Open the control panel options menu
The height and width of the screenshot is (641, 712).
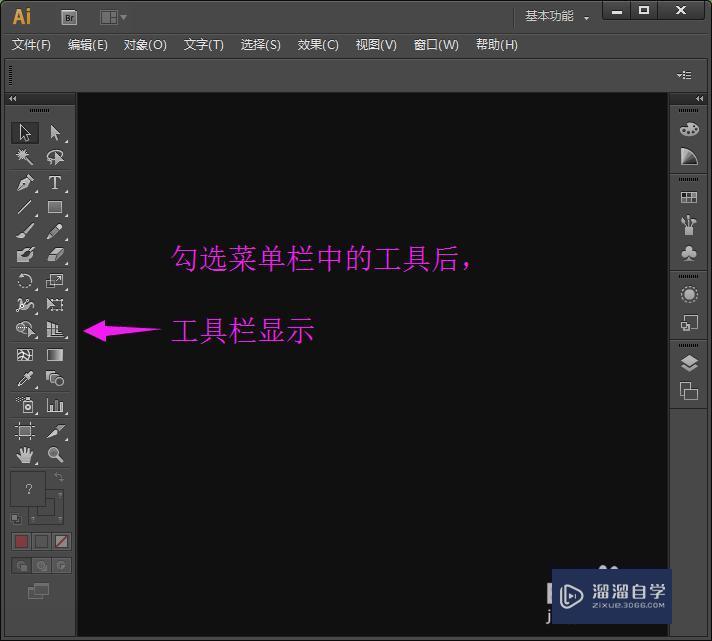(684, 75)
